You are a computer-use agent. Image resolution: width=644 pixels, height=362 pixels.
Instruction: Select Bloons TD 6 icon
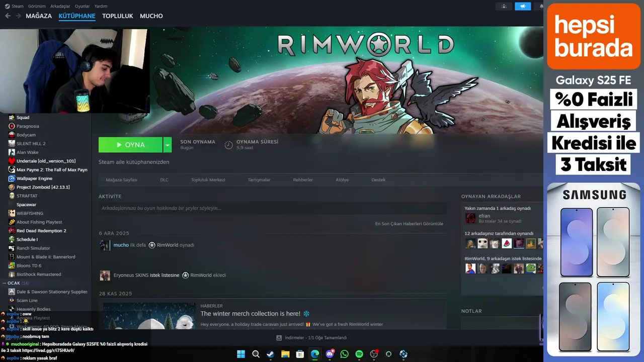[12, 265]
